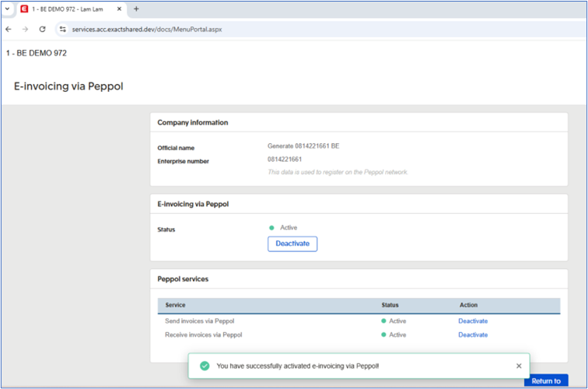Dismiss the success notification
The width and height of the screenshot is (588, 389).
(519, 366)
